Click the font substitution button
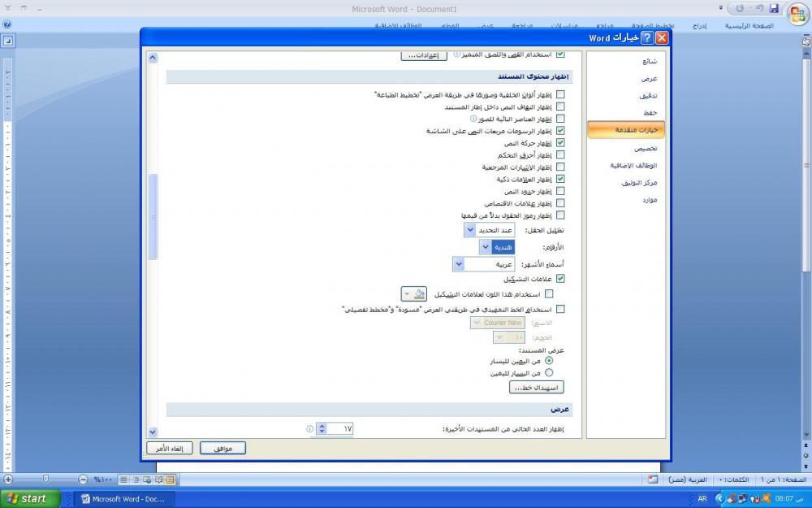Screen dimensions: 812x508 (x=537, y=387)
